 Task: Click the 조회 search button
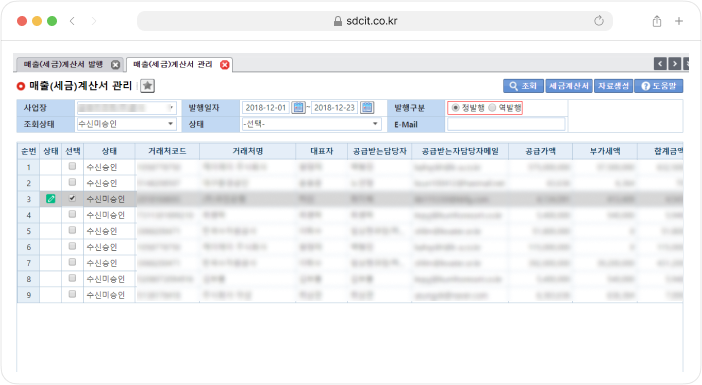click(523, 86)
